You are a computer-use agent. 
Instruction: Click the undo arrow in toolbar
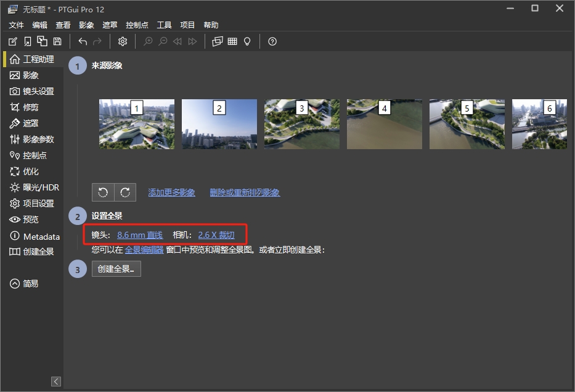(x=83, y=41)
